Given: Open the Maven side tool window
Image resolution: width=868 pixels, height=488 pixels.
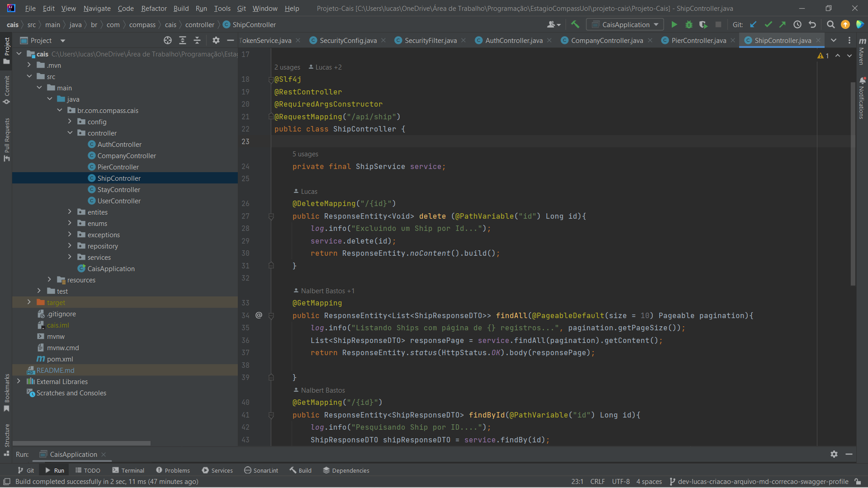Looking at the screenshot, I should click(x=862, y=51).
